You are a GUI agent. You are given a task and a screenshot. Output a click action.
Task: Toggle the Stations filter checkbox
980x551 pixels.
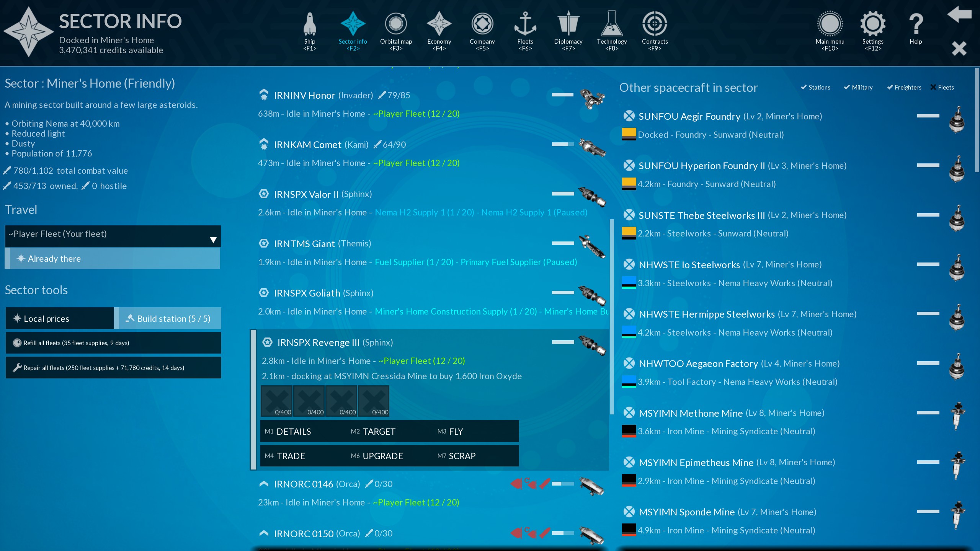(804, 87)
